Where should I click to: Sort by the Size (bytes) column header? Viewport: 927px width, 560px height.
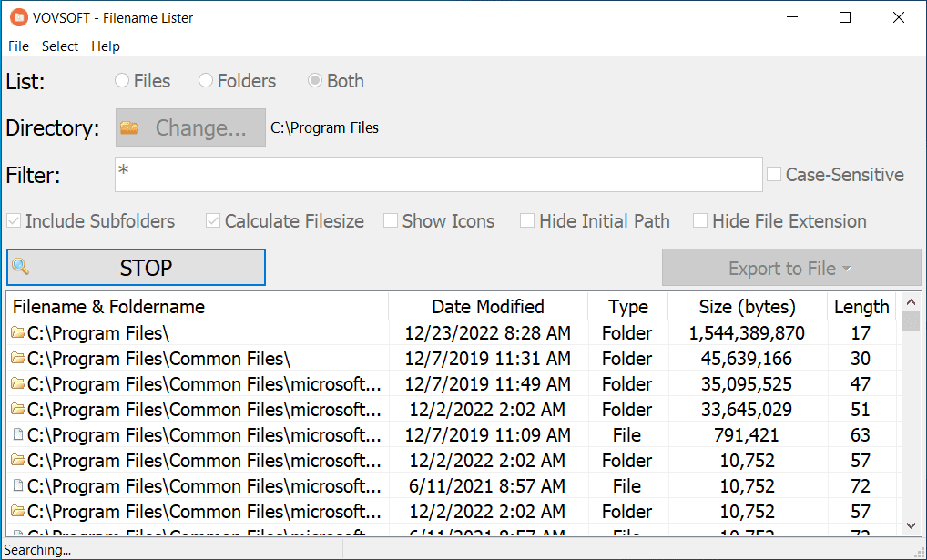click(x=747, y=307)
